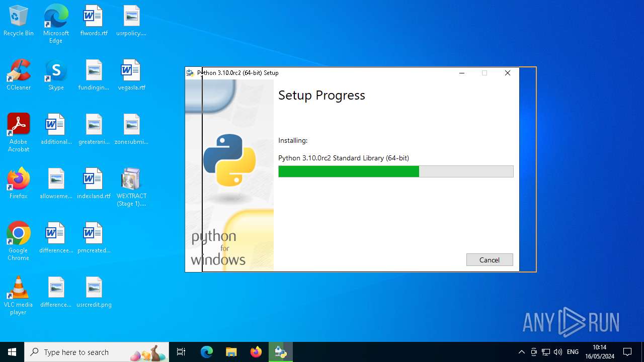Select the additional... Word document
The width and height of the screenshot is (644, 362).
pos(56,130)
